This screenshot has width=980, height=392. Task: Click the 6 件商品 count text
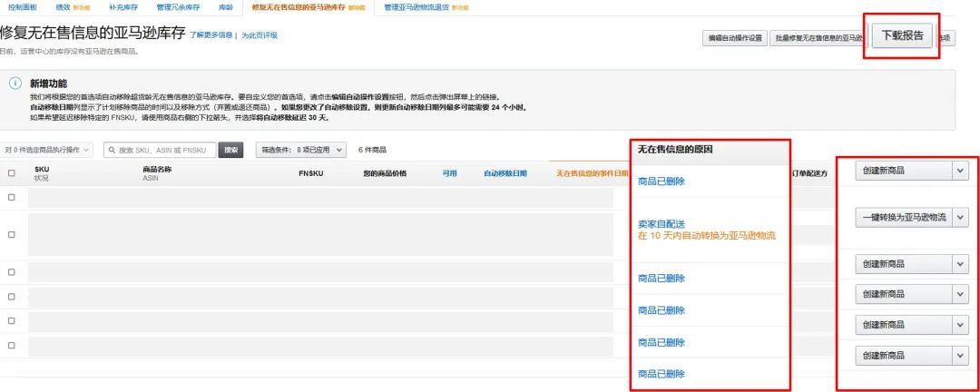[x=373, y=150]
